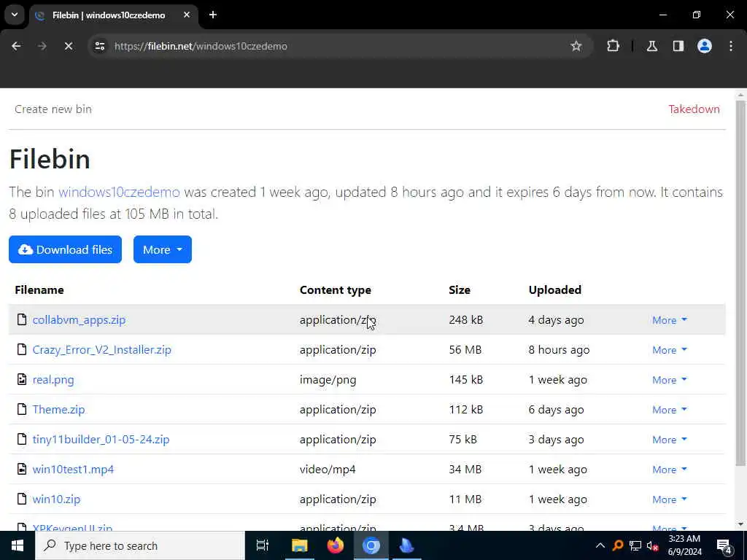Close the Filebin tab
Image resolution: width=747 pixels, height=560 pixels.
coord(187,15)
